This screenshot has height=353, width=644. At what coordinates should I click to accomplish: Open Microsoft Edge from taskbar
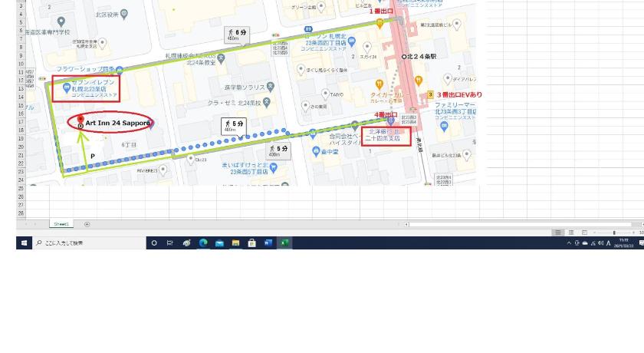pos(203,242)
